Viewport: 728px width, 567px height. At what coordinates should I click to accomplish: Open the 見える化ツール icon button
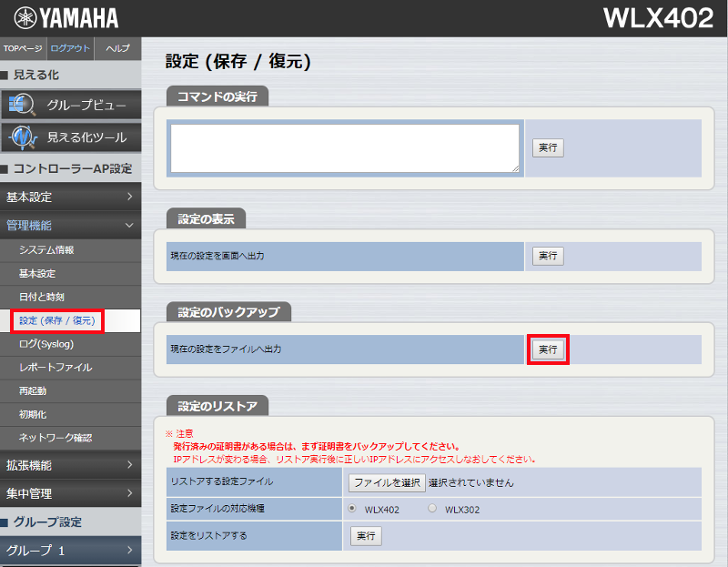tap(70, 137)
